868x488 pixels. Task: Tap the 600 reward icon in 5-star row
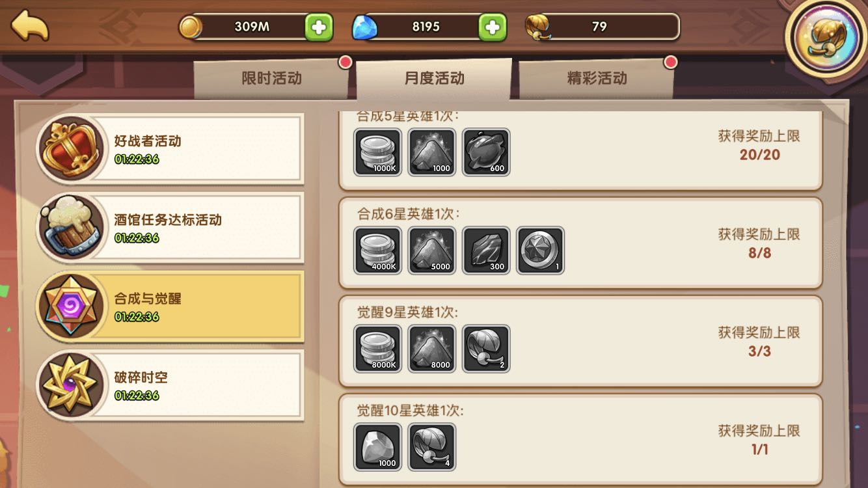486,152
